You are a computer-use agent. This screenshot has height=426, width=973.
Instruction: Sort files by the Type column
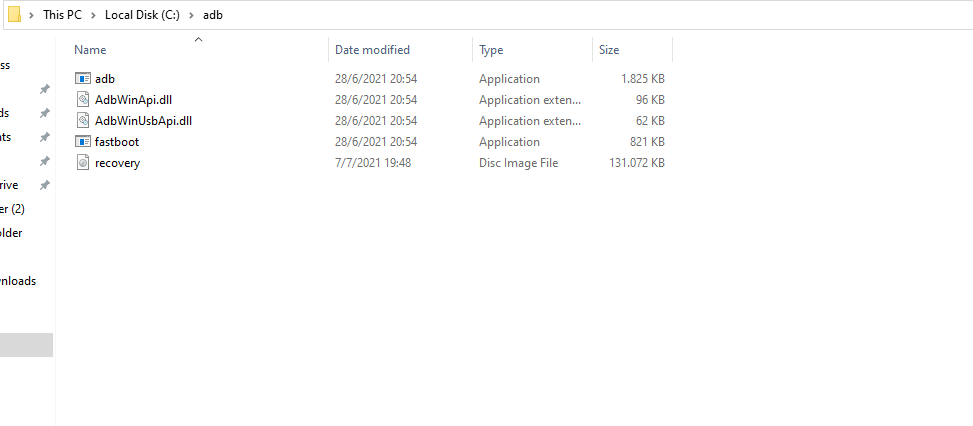[x=491, y=50]
